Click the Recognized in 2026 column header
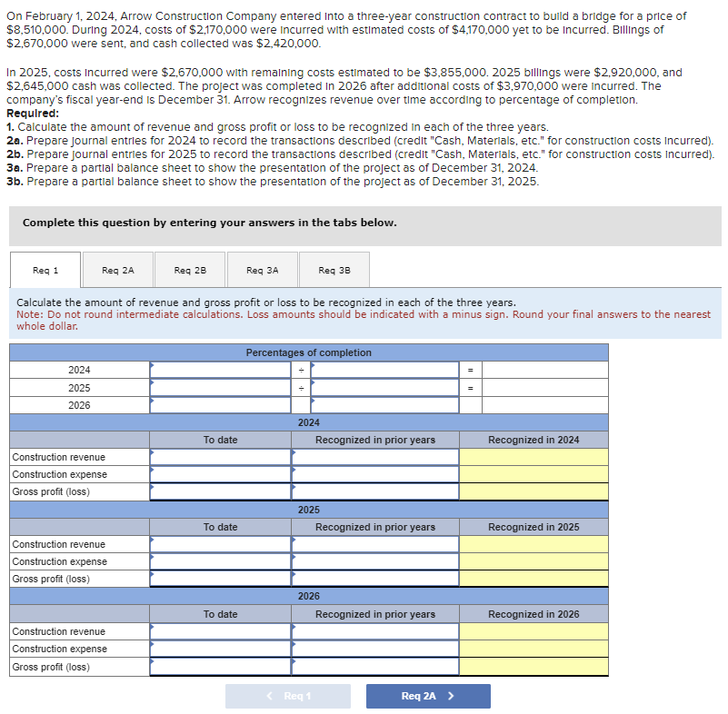The height and width of the screenshot is (714, 728). (x=534, y=614)
